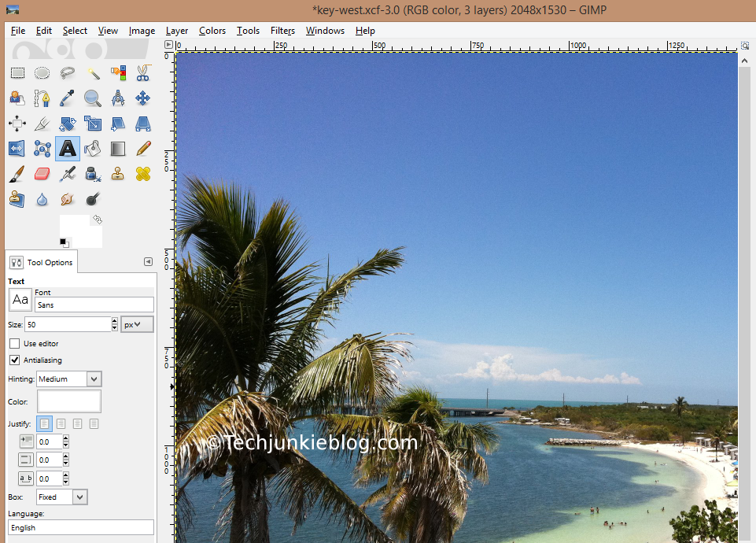Viewport: 756px width, 543px height.
Task: Enable the Use editor checkbox
Action: click(x=13, y=343)
